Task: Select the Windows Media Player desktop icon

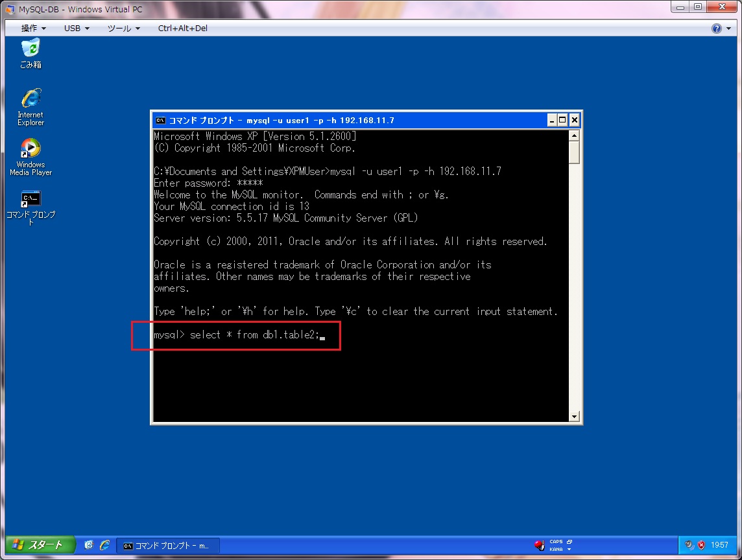Action: 30,157
